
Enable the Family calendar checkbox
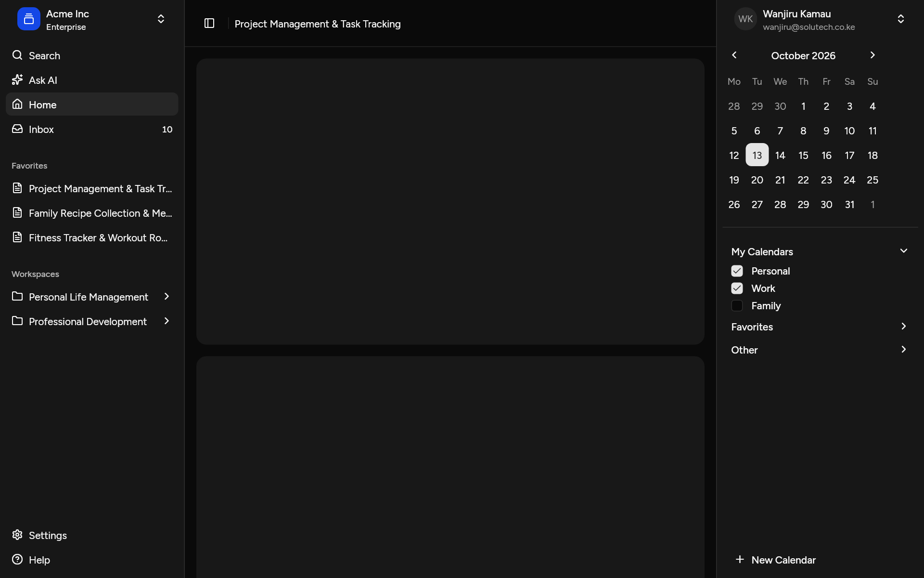click(737, 305)
